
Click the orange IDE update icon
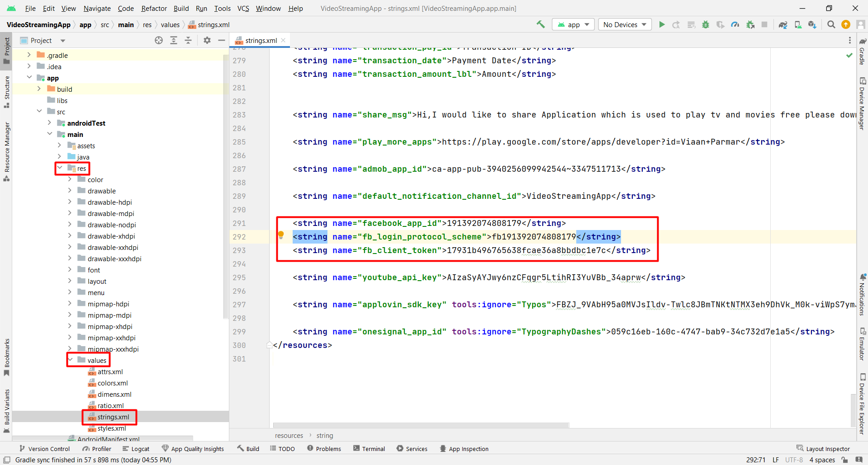point(845,24)
